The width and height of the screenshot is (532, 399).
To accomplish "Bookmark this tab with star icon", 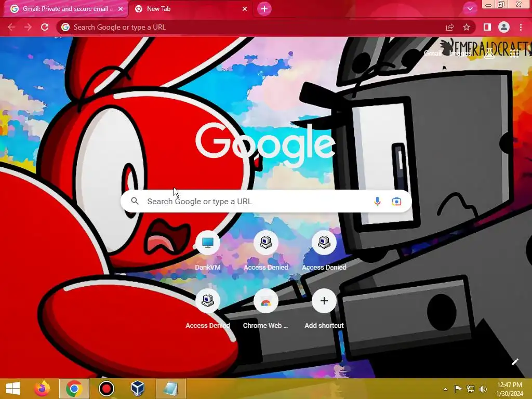I will pyautogui.click(x=467, y=27).
